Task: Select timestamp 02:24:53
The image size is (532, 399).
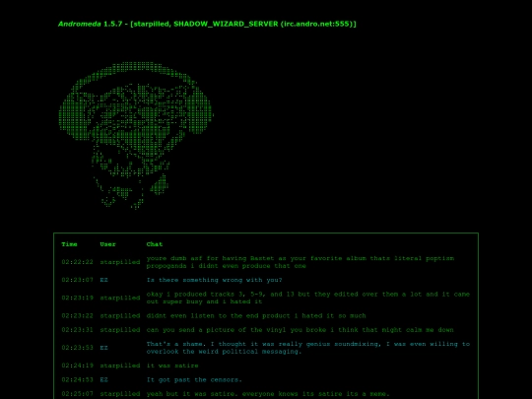Action: point(78,379)
